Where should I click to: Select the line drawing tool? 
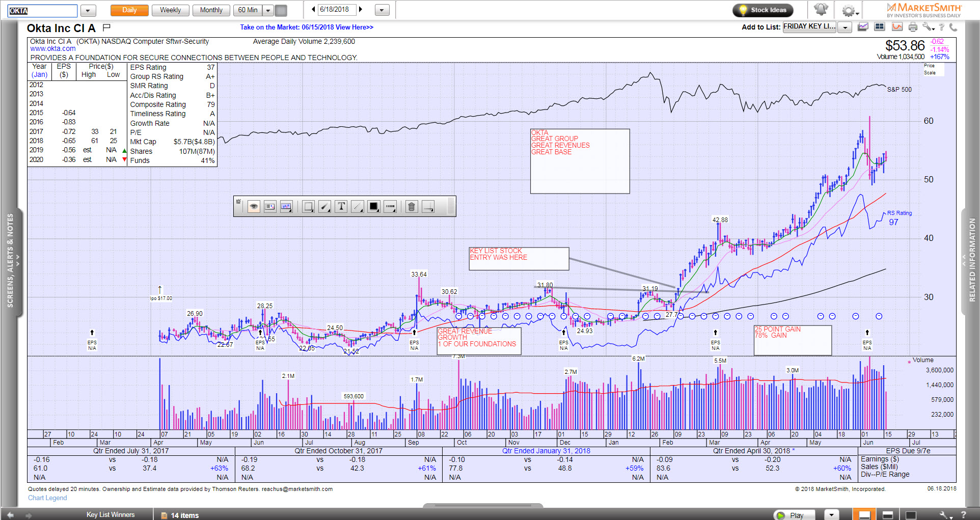click(x=358, y=206)
